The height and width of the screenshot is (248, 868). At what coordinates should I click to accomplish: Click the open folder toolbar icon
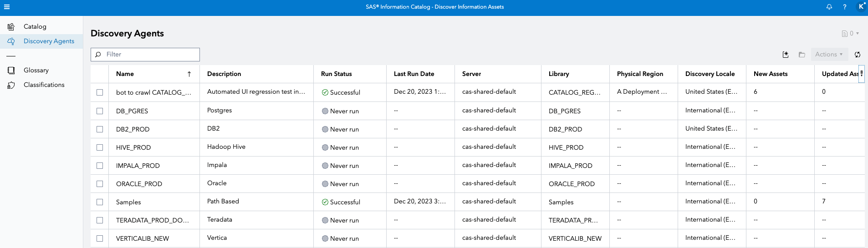pyautogui.click(x=802, y=55)
